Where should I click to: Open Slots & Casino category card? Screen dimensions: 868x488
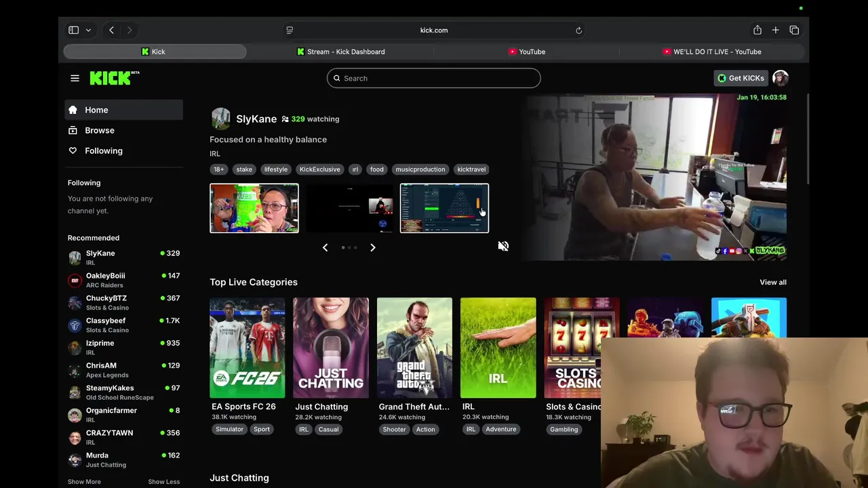[582, 348]
